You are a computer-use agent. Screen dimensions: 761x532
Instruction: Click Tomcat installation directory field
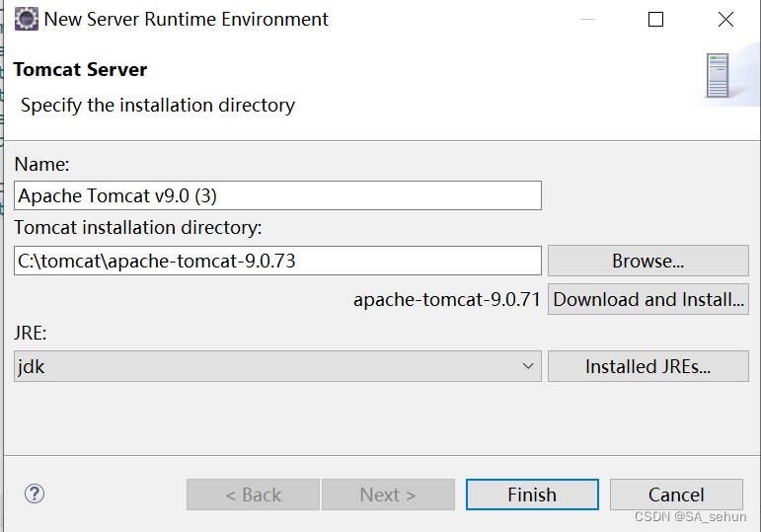pyautogui.click(x=277, y=261)
